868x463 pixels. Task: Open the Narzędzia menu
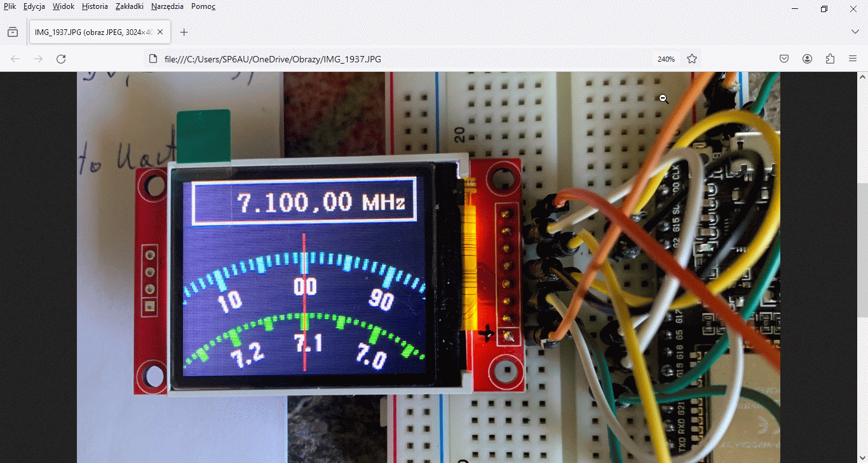pyautogui.click(x=167, y=6)
